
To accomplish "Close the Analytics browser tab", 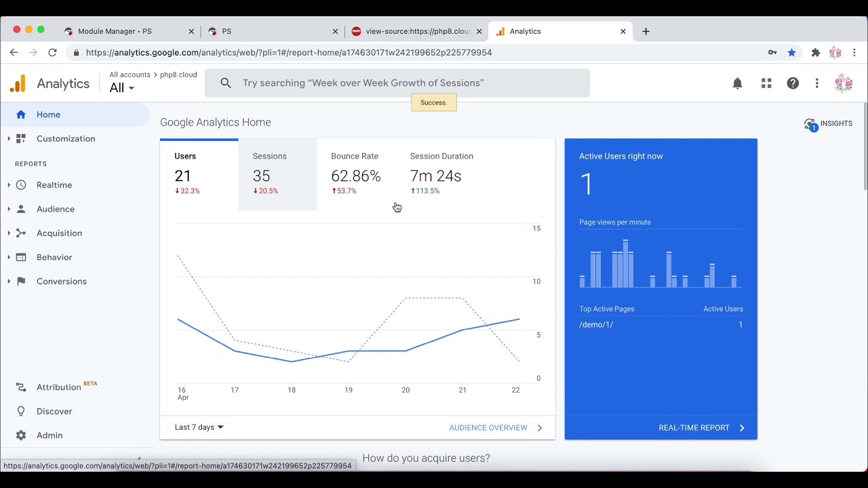I will pyautogui.click(x=623, y=31).
